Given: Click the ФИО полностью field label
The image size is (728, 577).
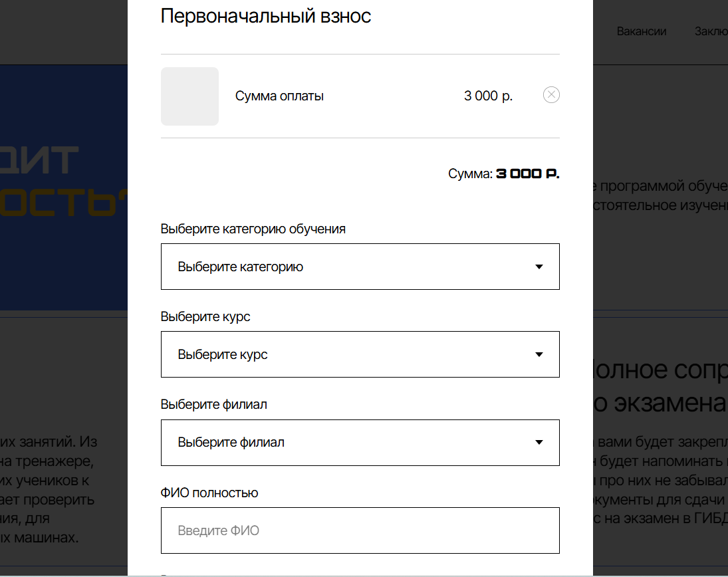Looking at the screenshot, I should (x=209, y=493).
